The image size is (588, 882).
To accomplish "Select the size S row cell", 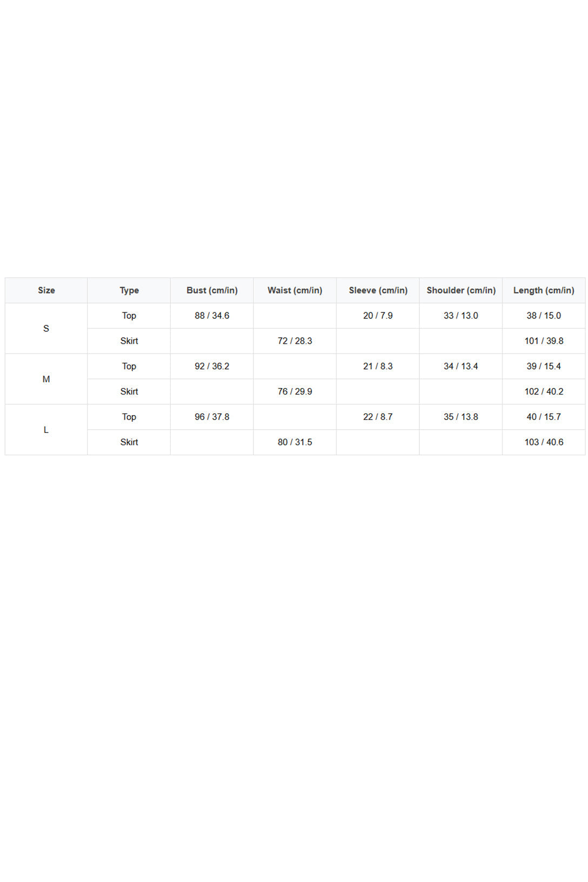I will coord(46,329).
